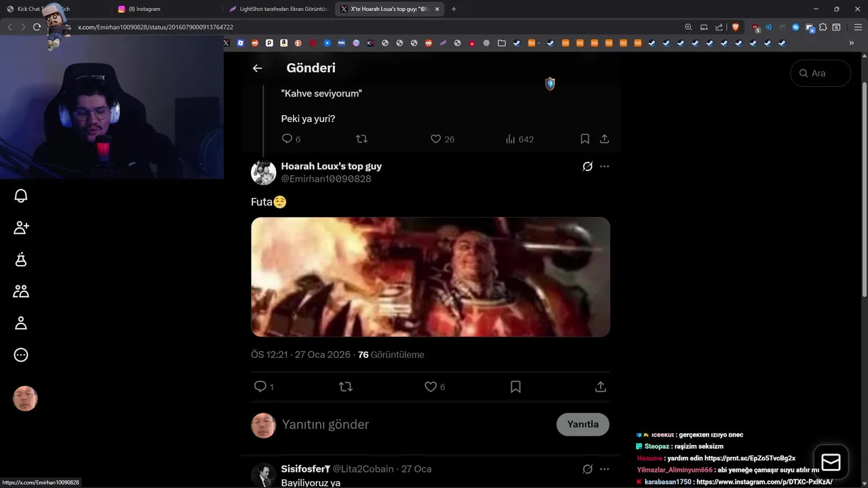Click Grok icon on Sisifosfer's reply
868x488 pixels.
[587, 469]
